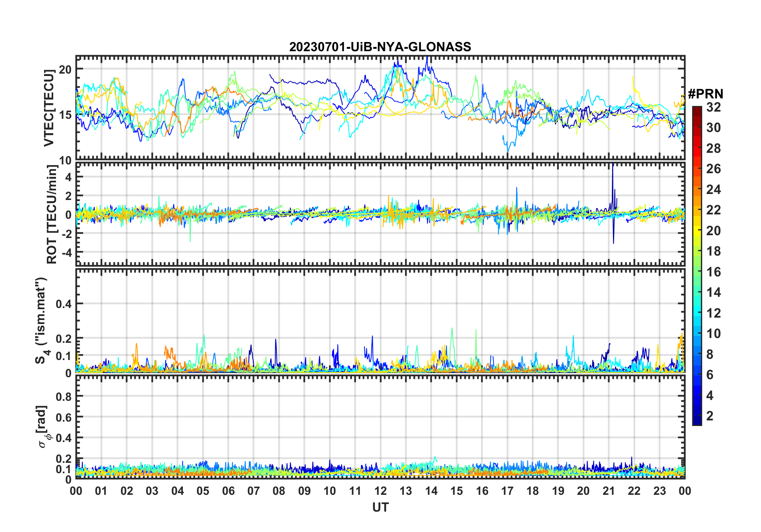Select VTEC y-axis tick value 20

(65, 69)
